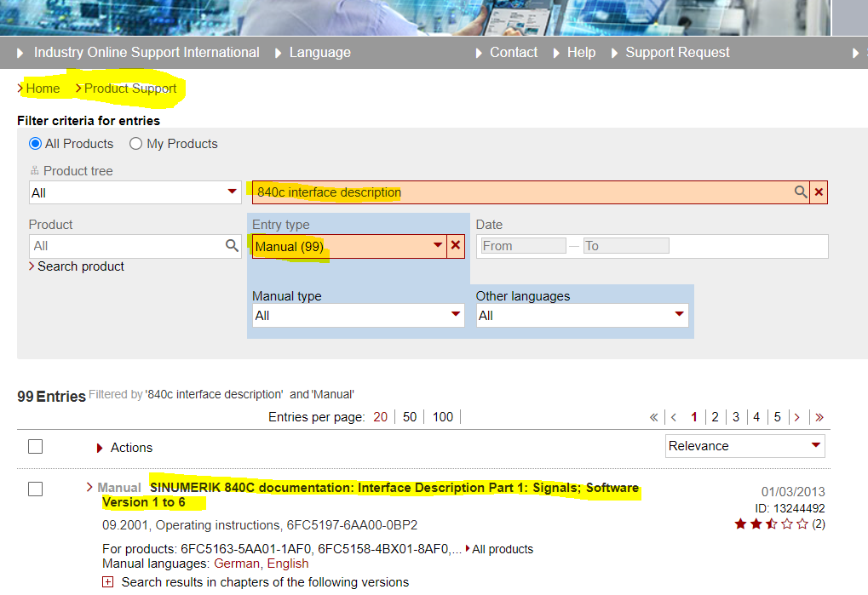This screenshot has width=868, height=595.
Task: Remove the Manual entry type filter
Action: pos(456,245)
